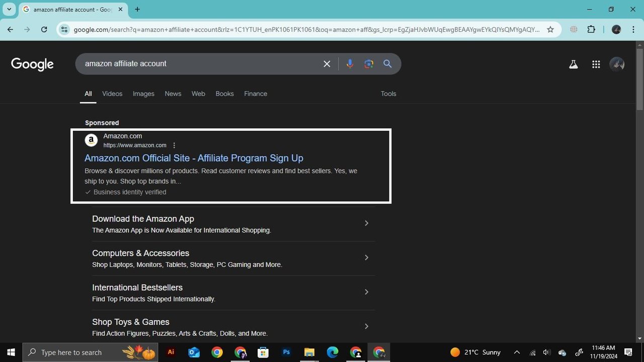Launch Adobe Illustrator from the taskbar
The height and width of the screenshot is (362, 644).
pyautogui.click(x=171, y=352)
